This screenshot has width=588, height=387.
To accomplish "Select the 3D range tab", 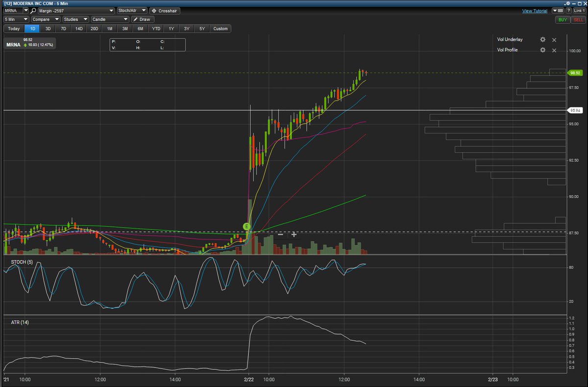I will click(48, 28).
